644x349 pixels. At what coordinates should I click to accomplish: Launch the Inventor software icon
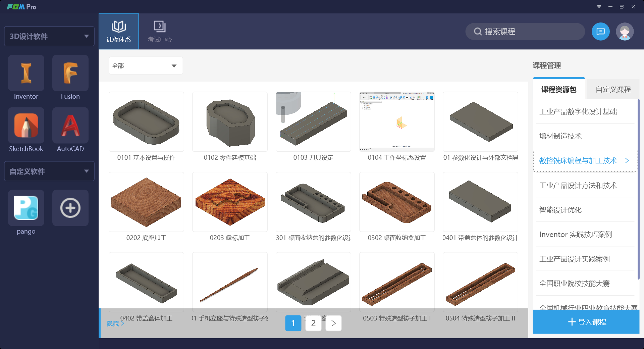point(26,73)
